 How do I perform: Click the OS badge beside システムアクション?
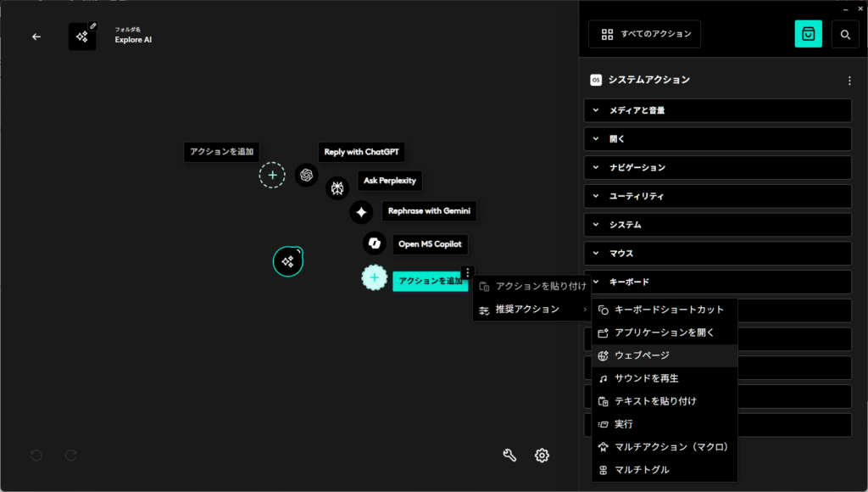pyautogui.click(x=596, y=80)
